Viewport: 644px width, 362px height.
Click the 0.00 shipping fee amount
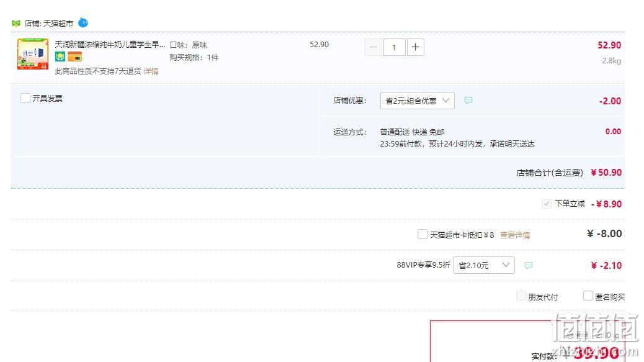tap(613, 132)
